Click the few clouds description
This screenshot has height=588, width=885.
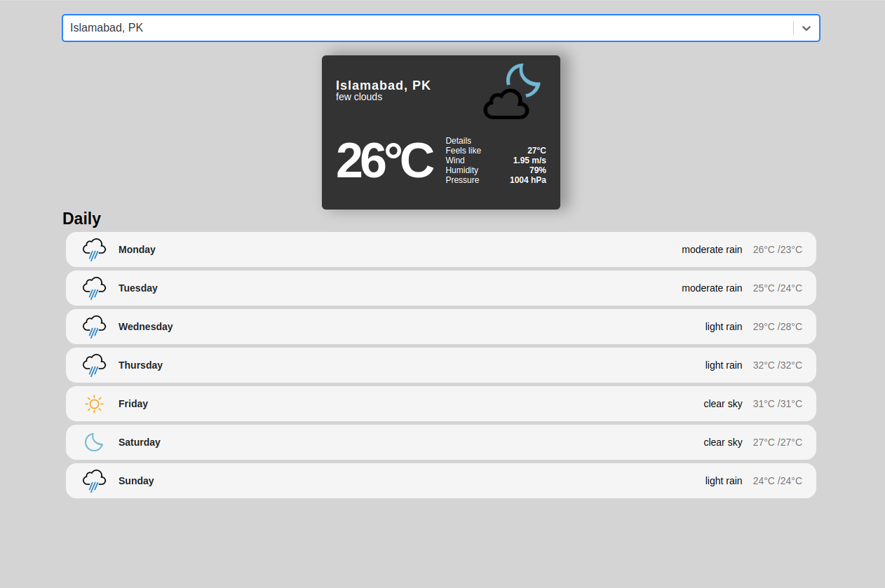(359, 97)
